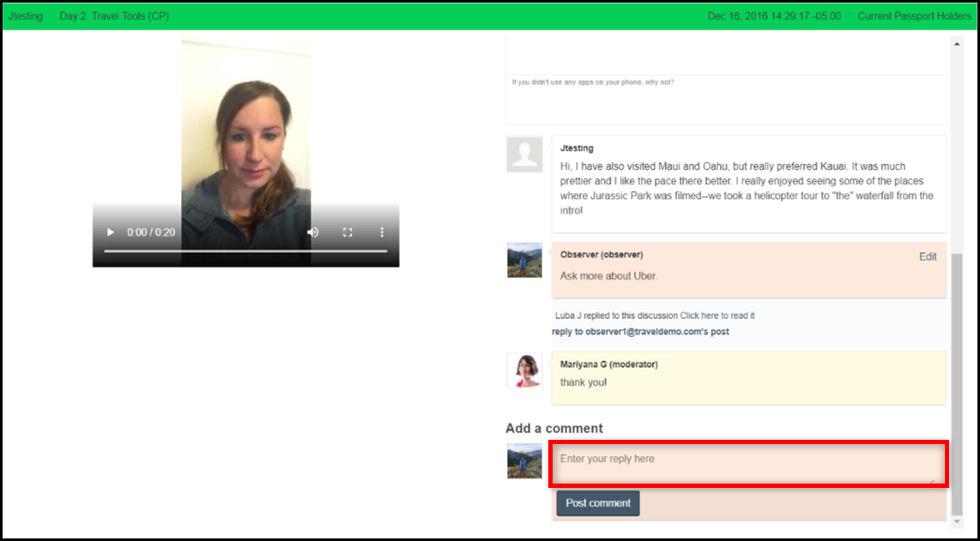This screenshot has height=541, width=980.
Task: Open 'Click here to read it' link
Action: [717, 316]
